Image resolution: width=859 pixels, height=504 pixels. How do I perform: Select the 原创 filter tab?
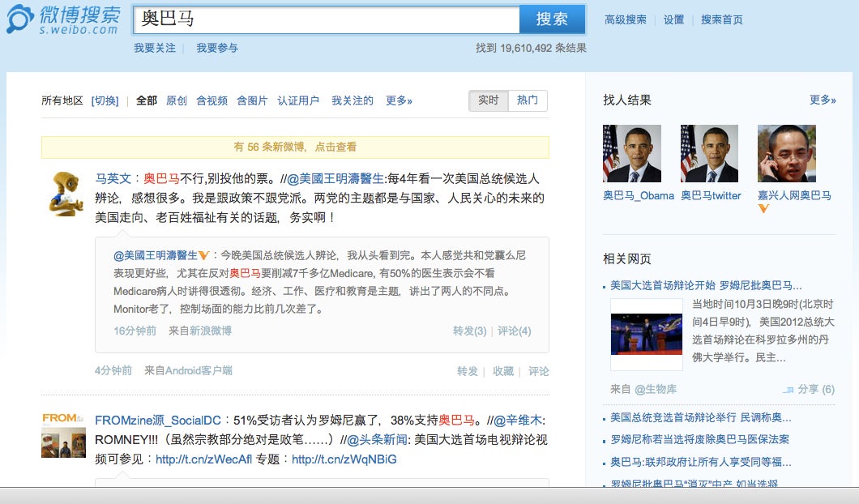tap(177, 100)
